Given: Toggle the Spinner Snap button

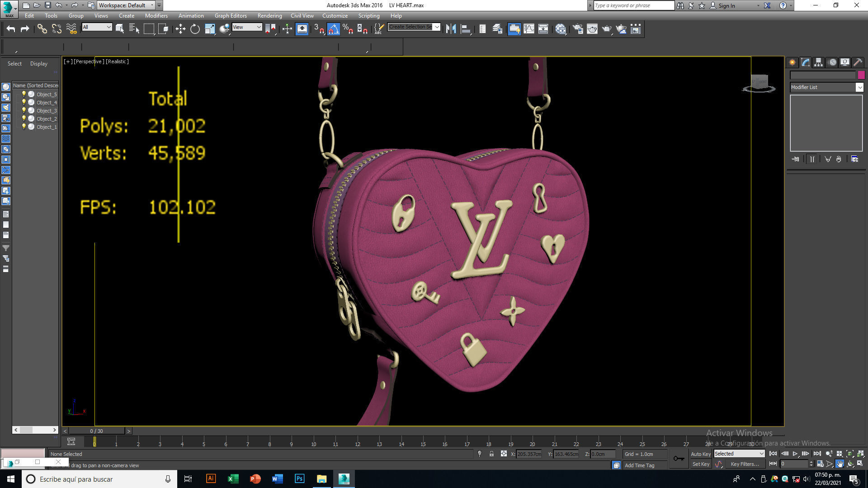Looking at the screenshot, I should coord(362,29).
